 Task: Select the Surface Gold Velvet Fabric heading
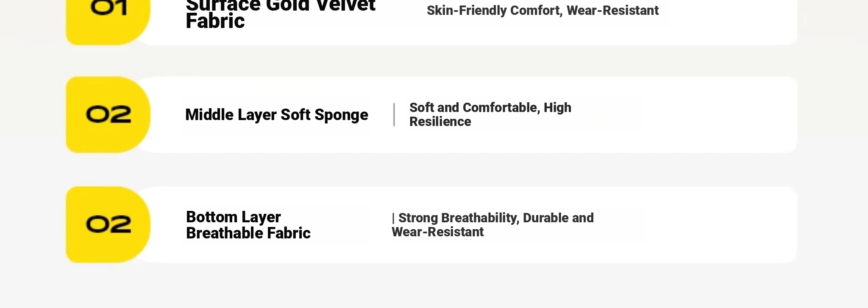[x=280, y=14]
